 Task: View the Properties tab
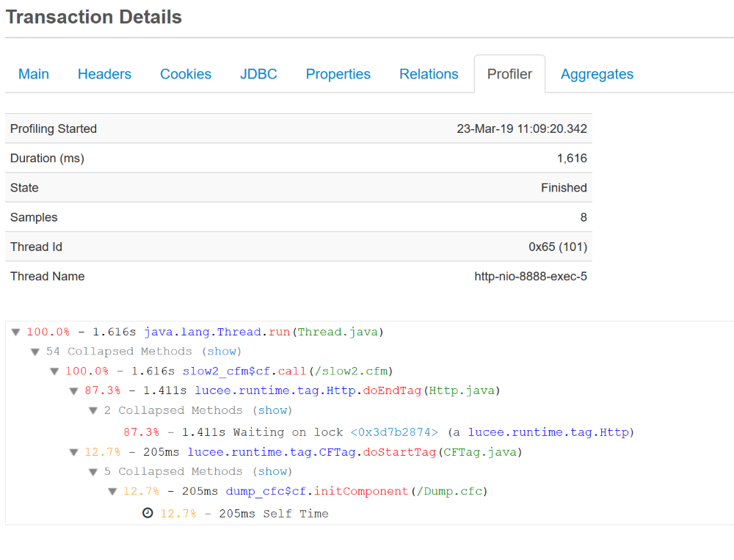[x=338, y=74]
